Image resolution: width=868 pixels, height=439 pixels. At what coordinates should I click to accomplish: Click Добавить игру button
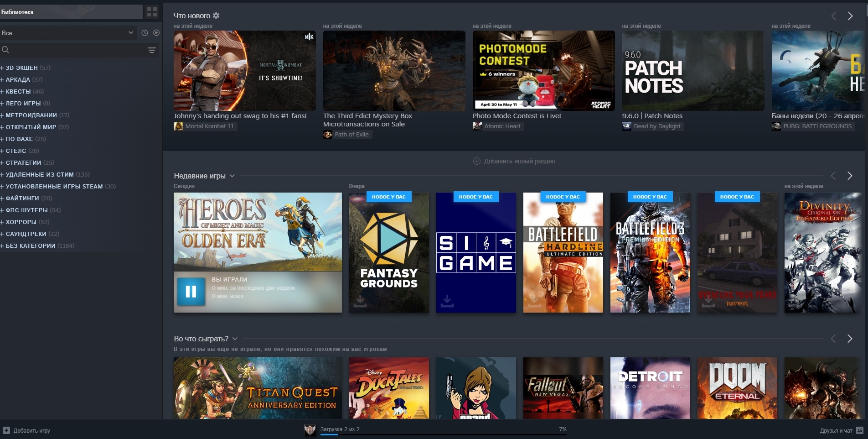(x=26, y=430)
